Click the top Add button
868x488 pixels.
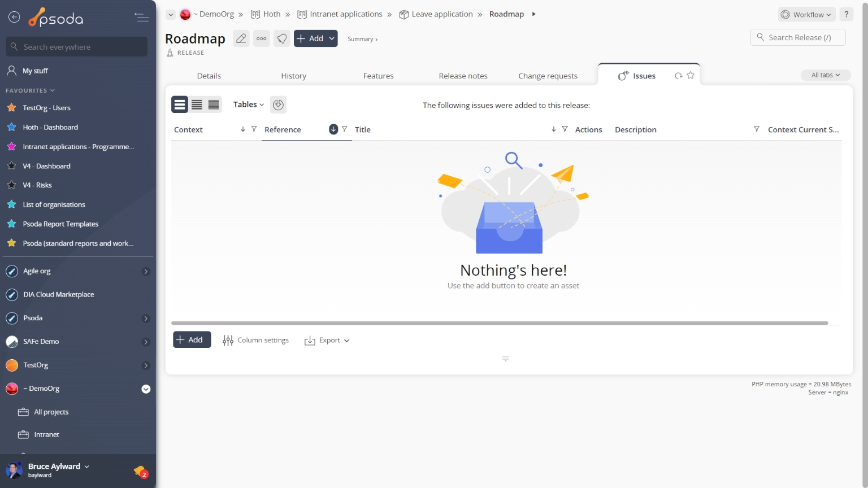tap(310, 38)
